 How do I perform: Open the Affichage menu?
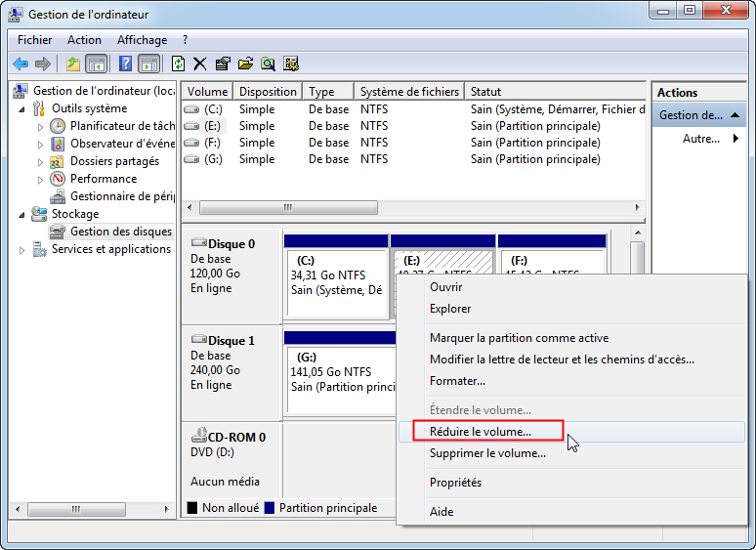143,40
